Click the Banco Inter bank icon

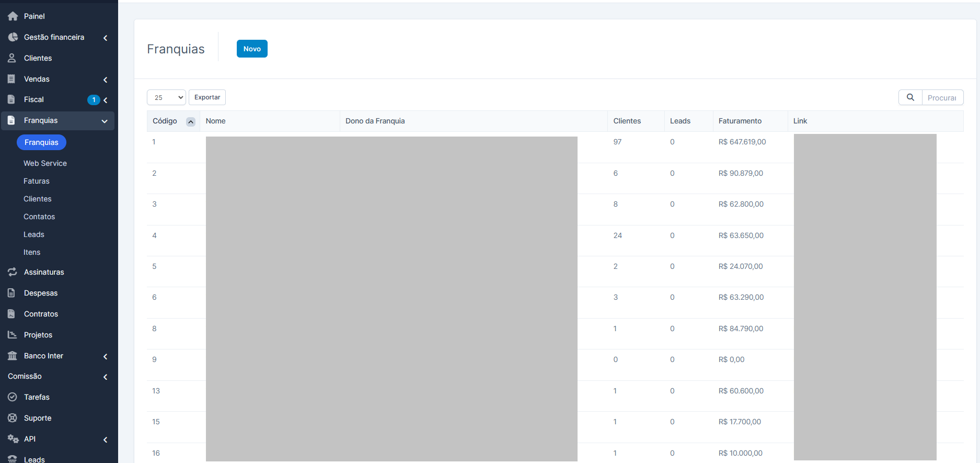[x=13, y=356]
